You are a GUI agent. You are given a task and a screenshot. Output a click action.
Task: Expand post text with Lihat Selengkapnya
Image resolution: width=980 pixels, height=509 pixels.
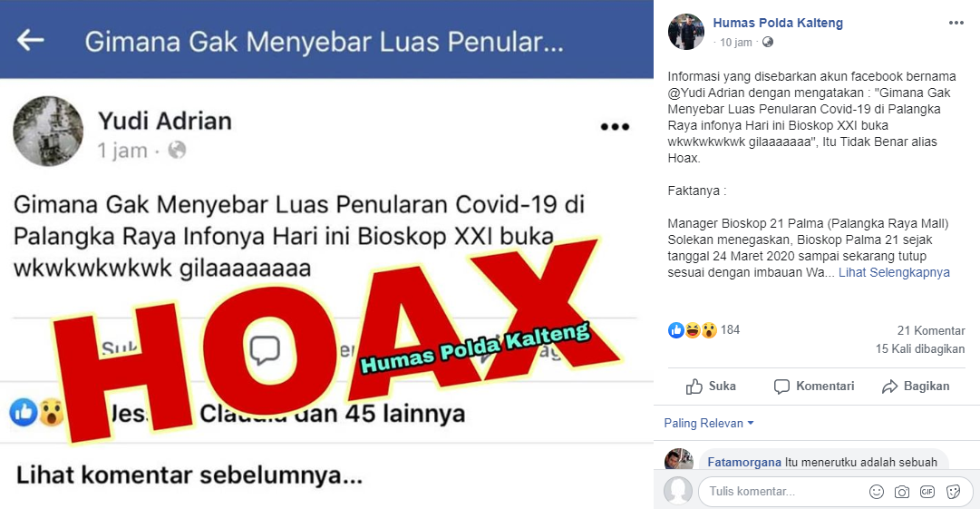894,272
